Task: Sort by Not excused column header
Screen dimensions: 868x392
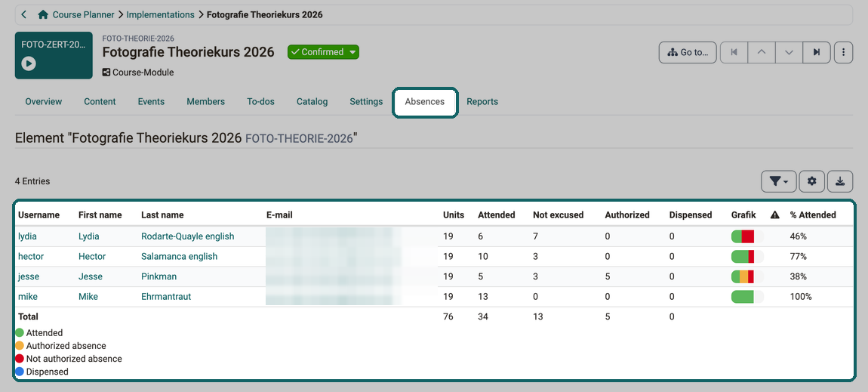Action: (558, 215)
